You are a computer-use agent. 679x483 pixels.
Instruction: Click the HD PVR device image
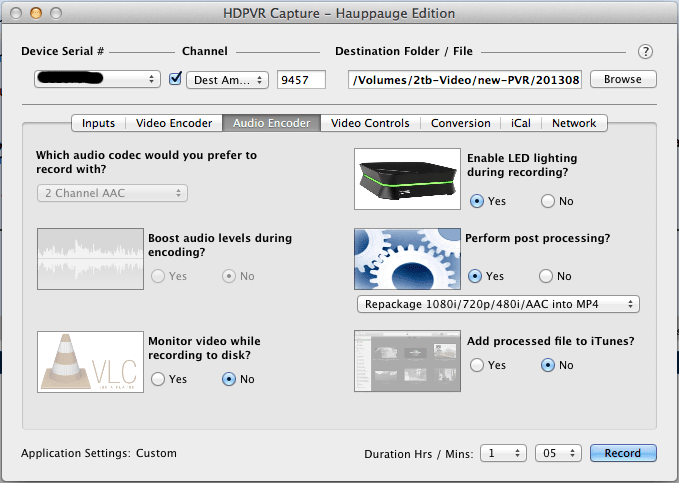[407, 179]
